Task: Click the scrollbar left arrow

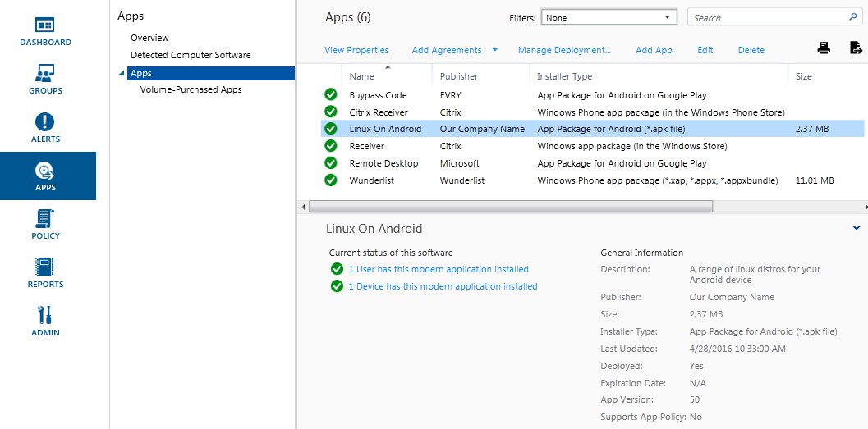Action: tap(303, 207)
